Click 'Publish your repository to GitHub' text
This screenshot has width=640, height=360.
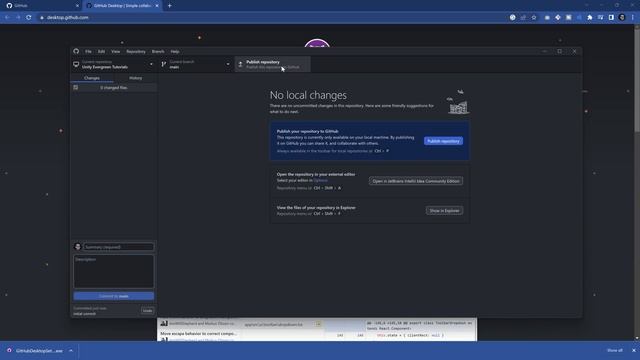[307, 131]
